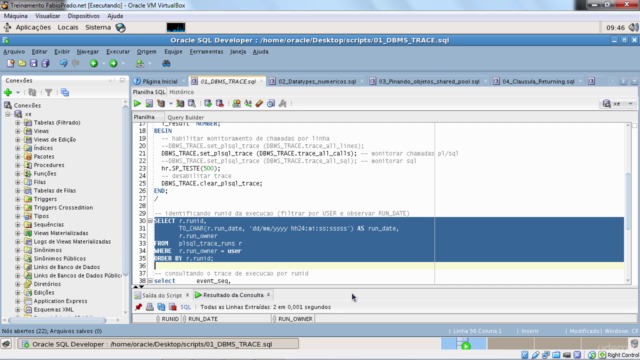The width and height of the screenshot is (640, 360).
Task: Open the dropdown next to new connection plus
Action: pos(18,93)
